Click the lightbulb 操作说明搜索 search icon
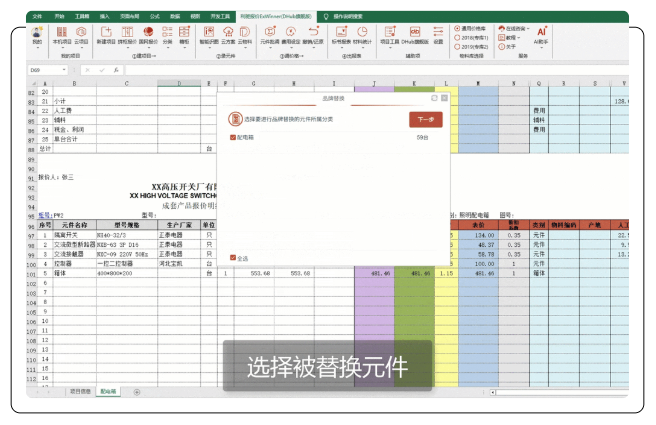The image size is (656, 425). pyautogui.click(x=326, y=17)
